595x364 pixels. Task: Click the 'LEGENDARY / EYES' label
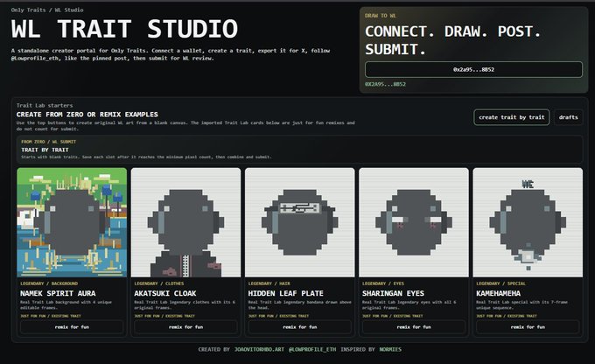(383, 283)
